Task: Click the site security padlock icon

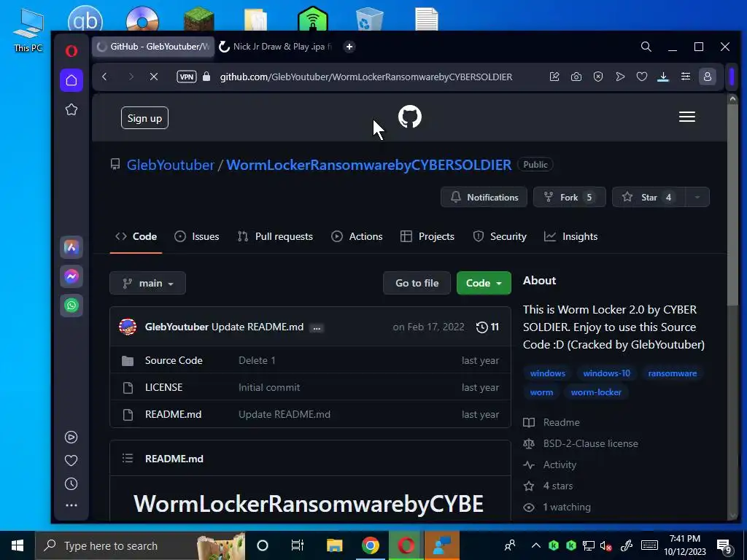Action: coord(206,77)
